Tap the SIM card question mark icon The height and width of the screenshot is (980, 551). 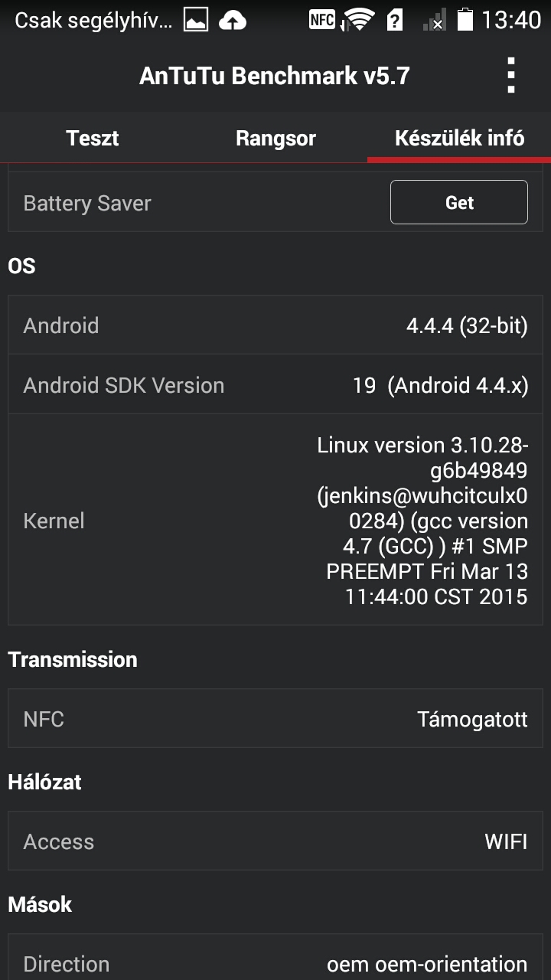click(395, 20)
